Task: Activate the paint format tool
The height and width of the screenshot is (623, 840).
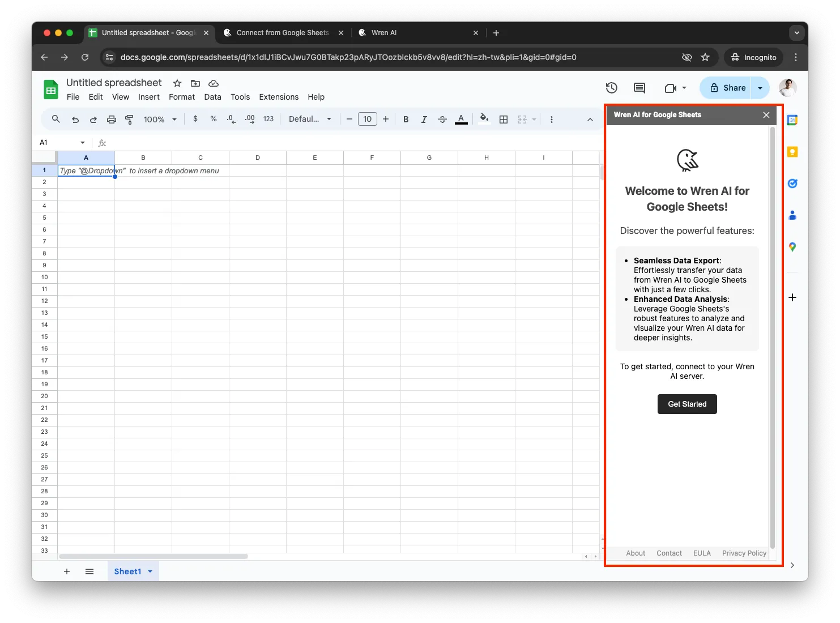Action: (x=129, y=120)
